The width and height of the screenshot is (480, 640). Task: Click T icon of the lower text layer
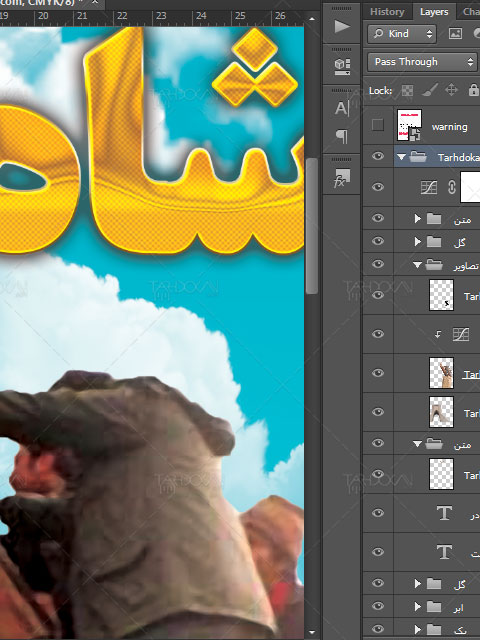[x=444, y=552]
